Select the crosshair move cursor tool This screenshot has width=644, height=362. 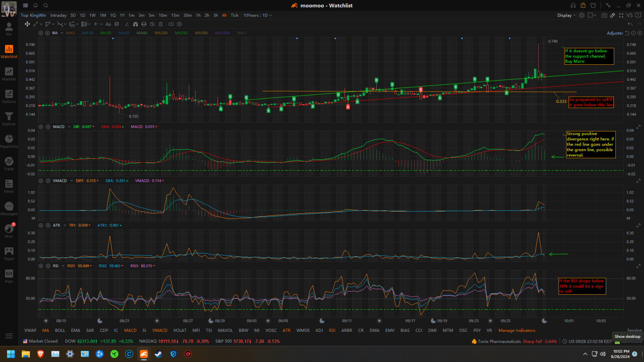(x=27, y=24)
